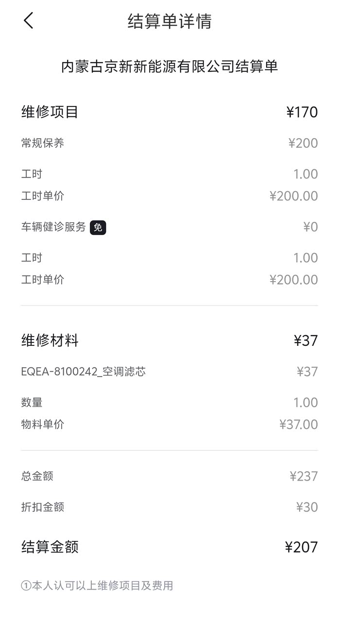The width and height of the screenshot is (340, 644).
Task: Tap the back arrow icon
Action: pos(28,21)
